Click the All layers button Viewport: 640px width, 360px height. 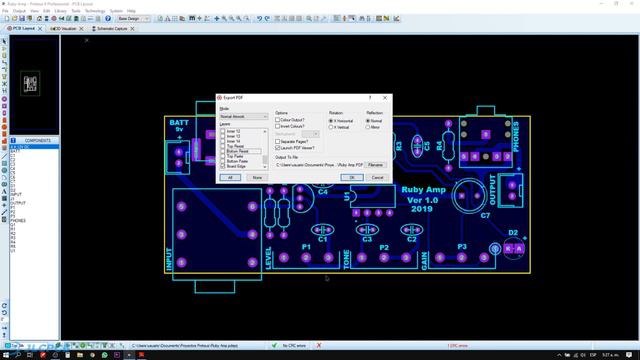(x=230, y=178)
